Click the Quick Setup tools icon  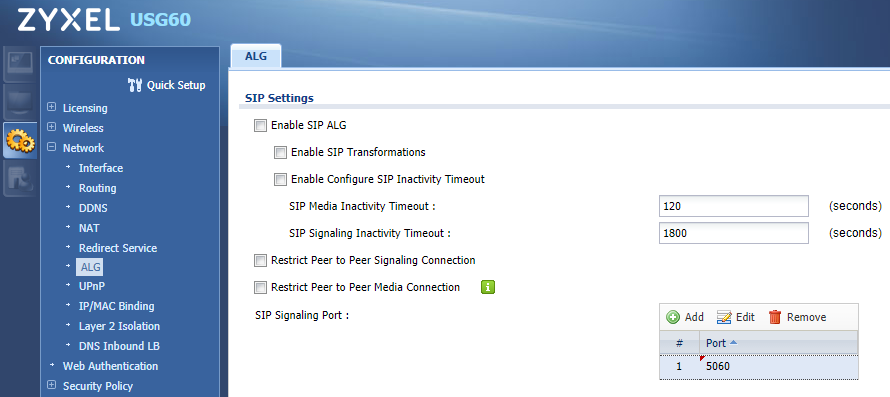tap(136, 85)
